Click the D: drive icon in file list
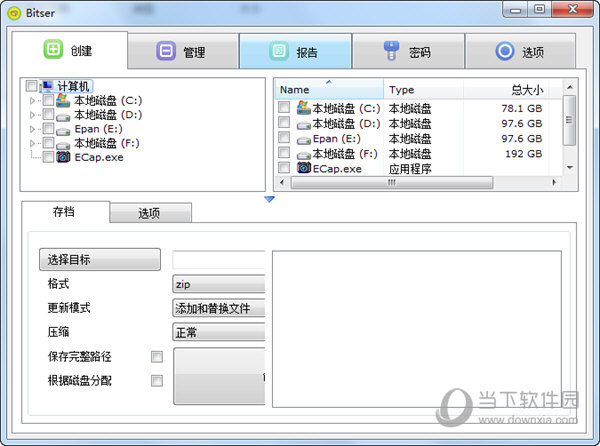 [304, 125]
